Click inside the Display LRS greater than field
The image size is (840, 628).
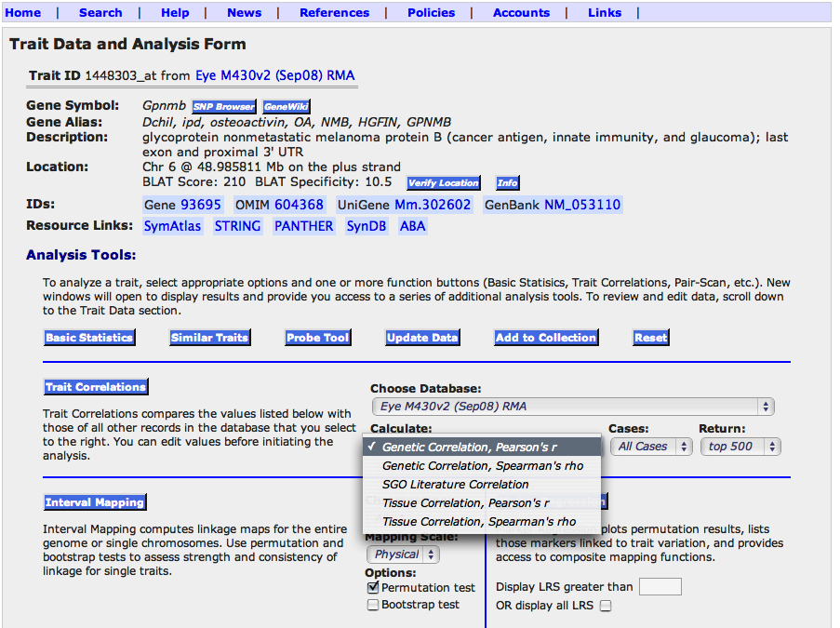click(x=660, y=587)
